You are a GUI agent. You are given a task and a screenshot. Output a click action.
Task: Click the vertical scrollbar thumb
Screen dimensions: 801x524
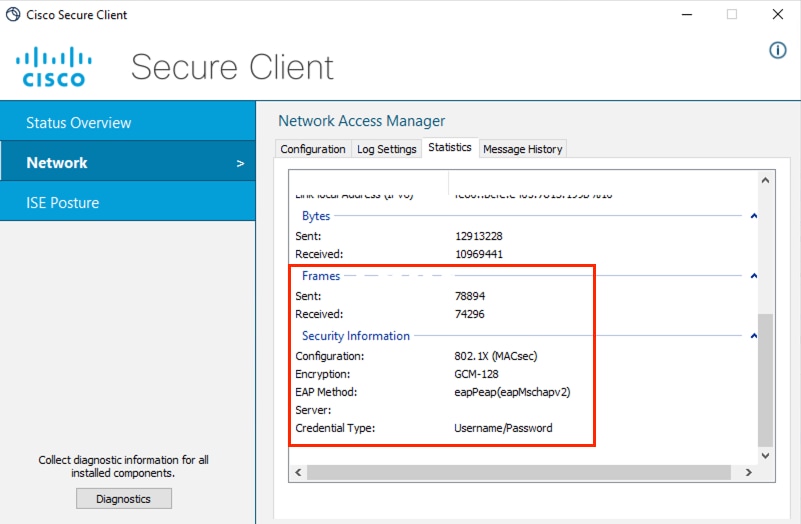click(x=765, y=380)
